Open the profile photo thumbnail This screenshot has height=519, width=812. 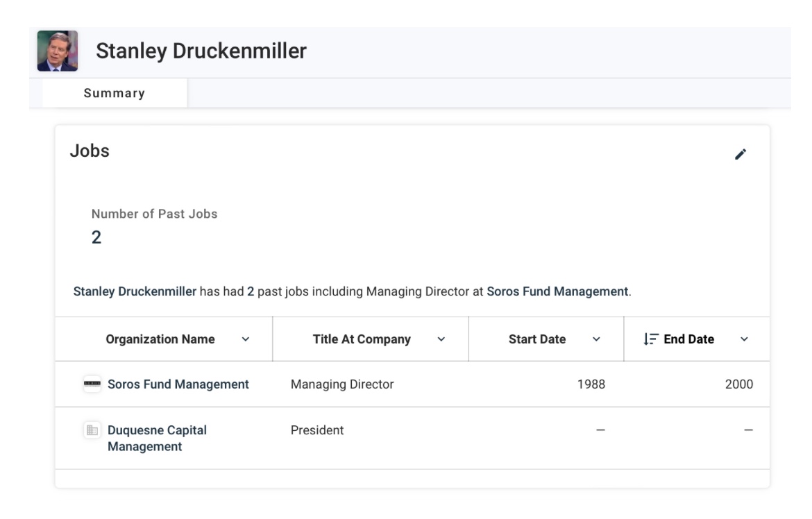[x=58, y=51]
